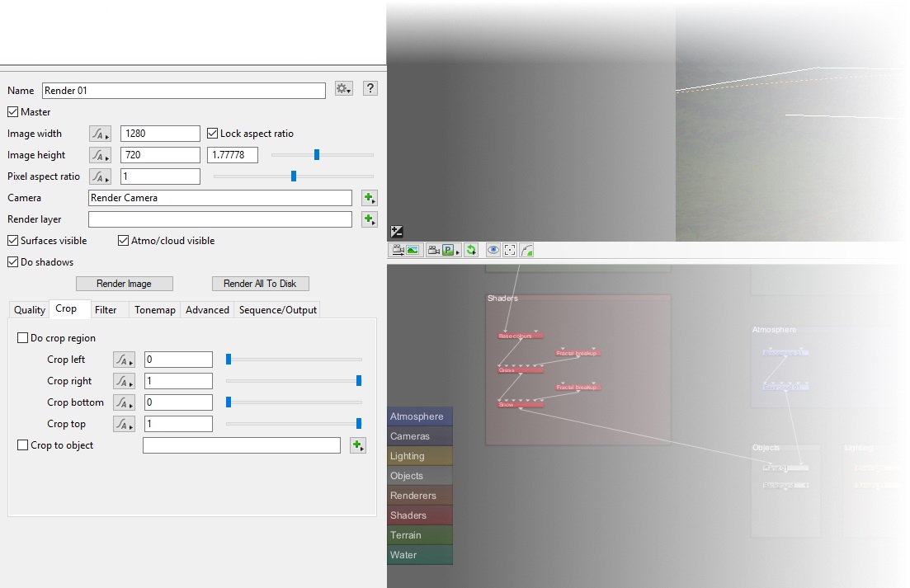The width and height of the screenshot is (910, 588).
Task: Click the Crop left slider handle
Action: [229, 360]
